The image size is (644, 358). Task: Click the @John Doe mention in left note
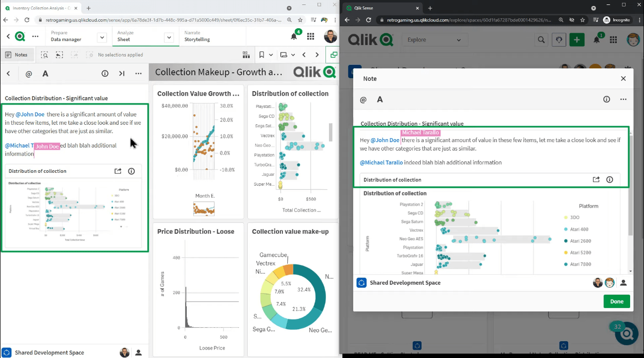(30, 114)
